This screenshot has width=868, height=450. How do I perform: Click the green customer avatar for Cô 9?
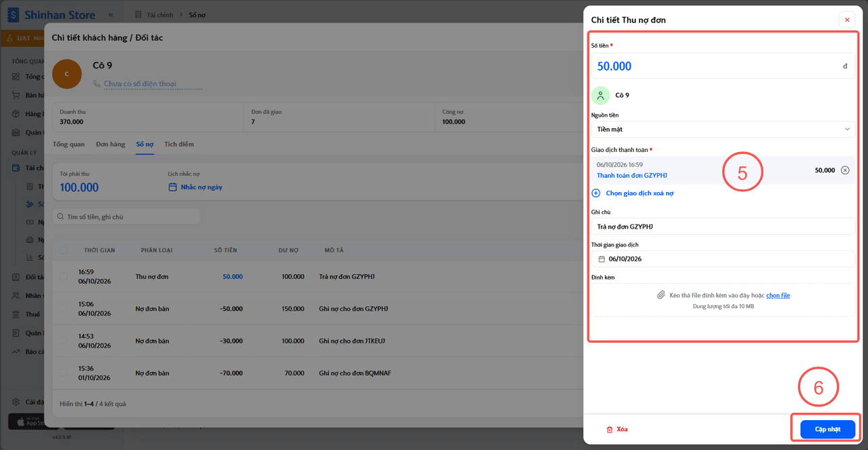coord(601,96)
